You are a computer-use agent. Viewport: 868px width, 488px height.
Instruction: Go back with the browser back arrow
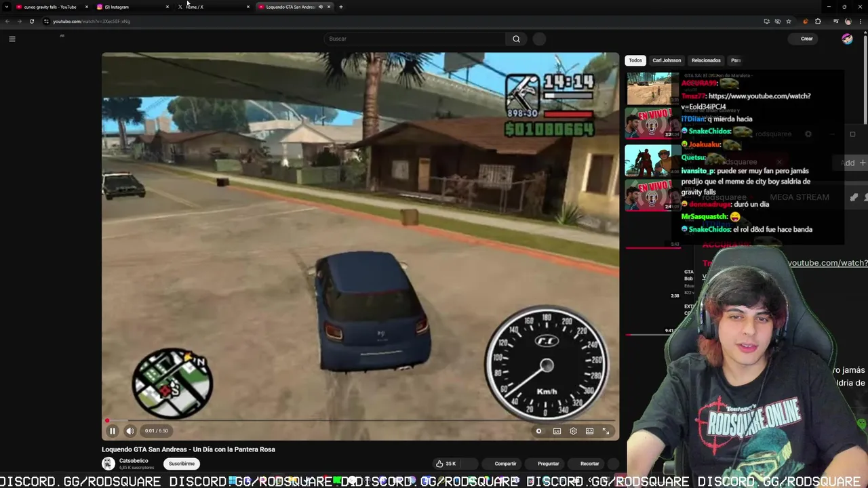pyautogui.click(x=7, y=21)
